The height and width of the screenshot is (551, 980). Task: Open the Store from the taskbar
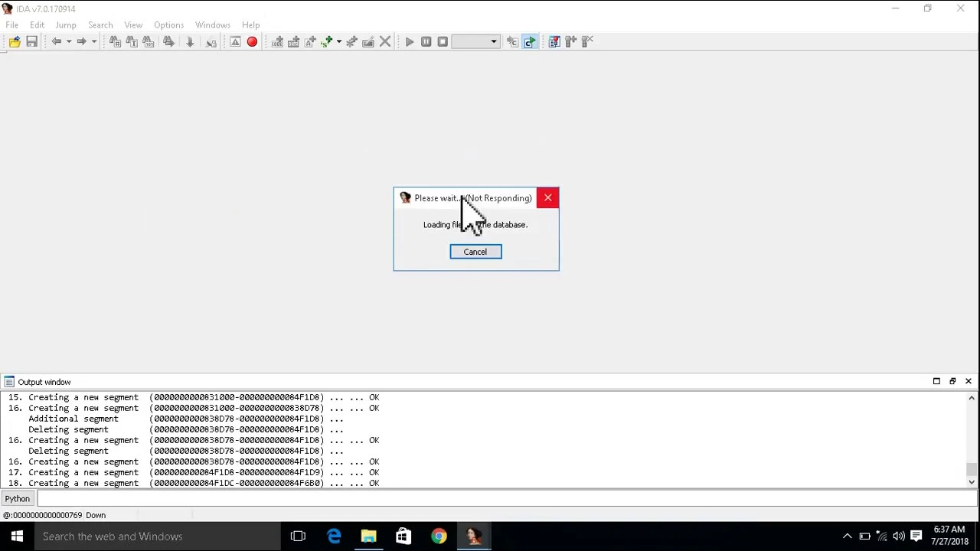click(403, 536)
